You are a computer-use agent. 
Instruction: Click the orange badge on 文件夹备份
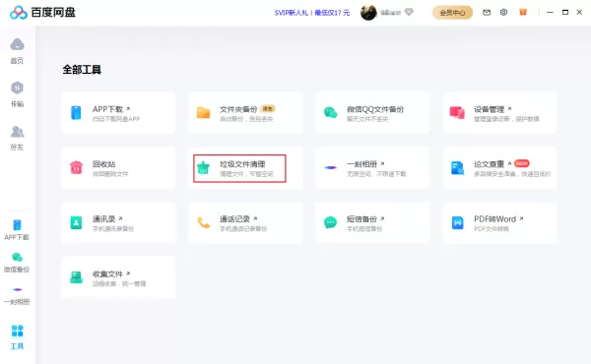[268, 109]
